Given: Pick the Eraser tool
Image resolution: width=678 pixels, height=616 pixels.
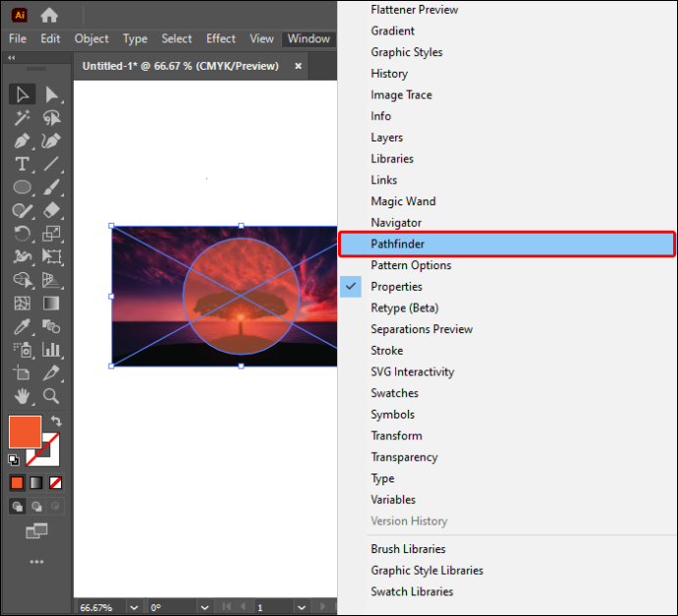Looking at the screenshot, I should point(51,210).
